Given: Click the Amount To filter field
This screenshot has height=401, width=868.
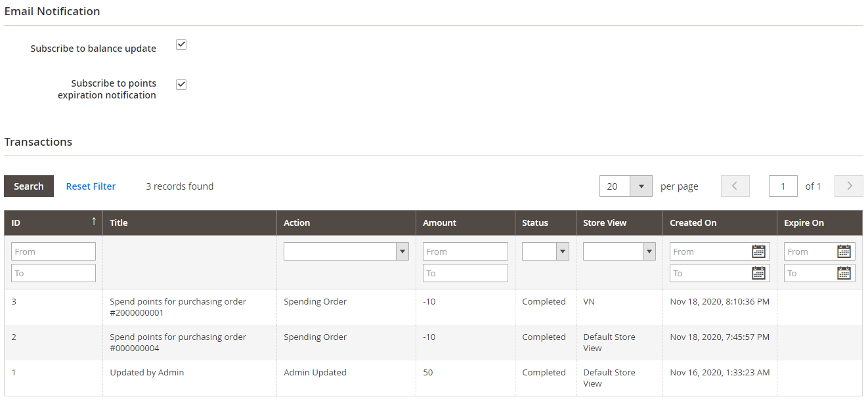Looking at the screenshot, I should click(x=465, y=273).
